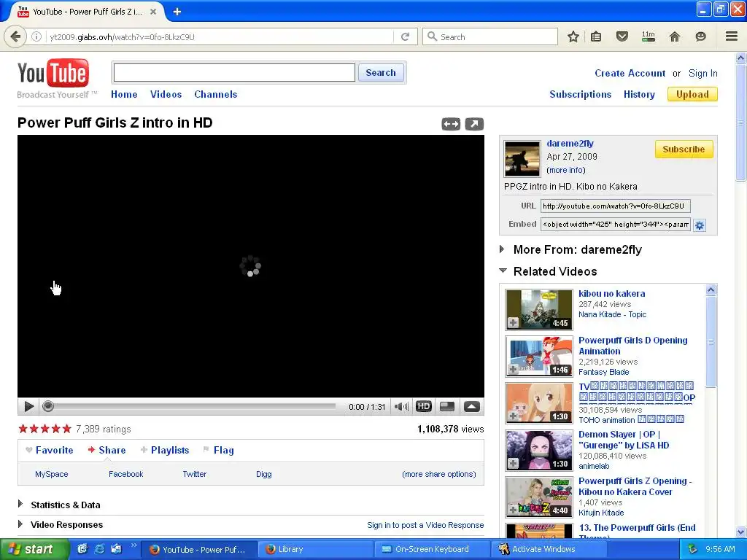Add Demon Slayer OP video to queue
This screenshot has height=560, width=747.
coord(513,463)
